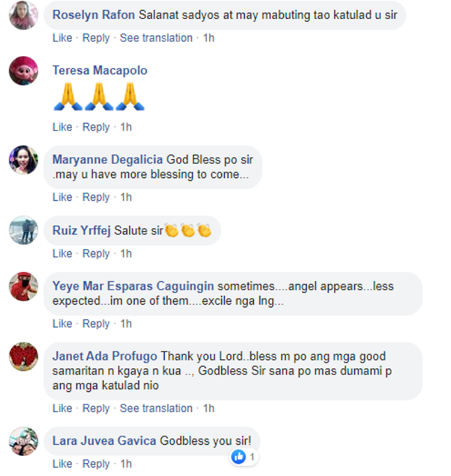Open Teresa Macapolo's name link

(100, 70)
